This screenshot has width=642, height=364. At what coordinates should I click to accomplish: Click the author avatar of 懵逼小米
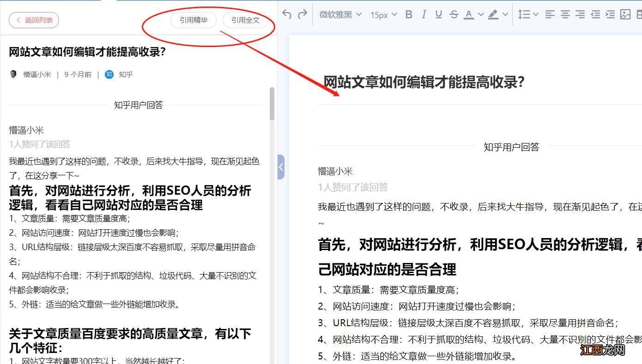(x=13, y=74)
